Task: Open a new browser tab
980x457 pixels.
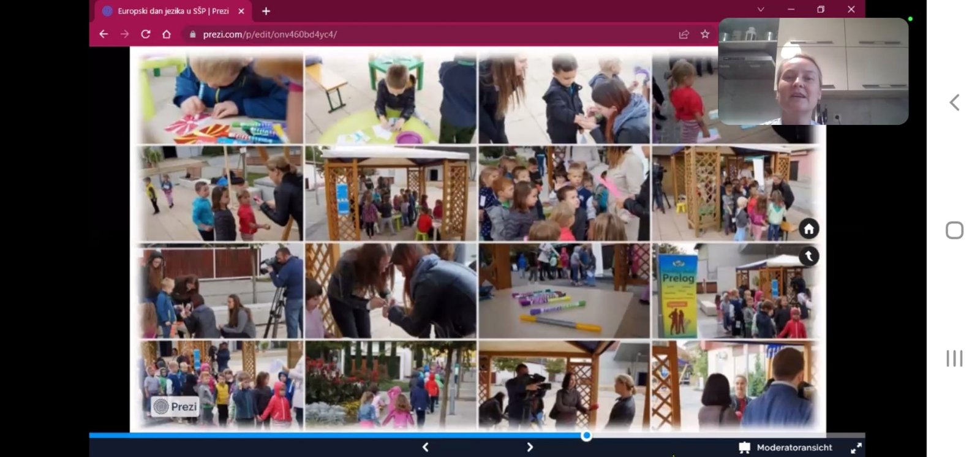Action: (266, 11)
